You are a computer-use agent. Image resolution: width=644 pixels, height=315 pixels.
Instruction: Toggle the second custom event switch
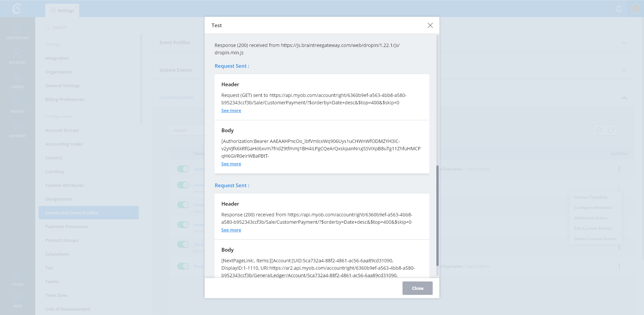pos(183,185)
